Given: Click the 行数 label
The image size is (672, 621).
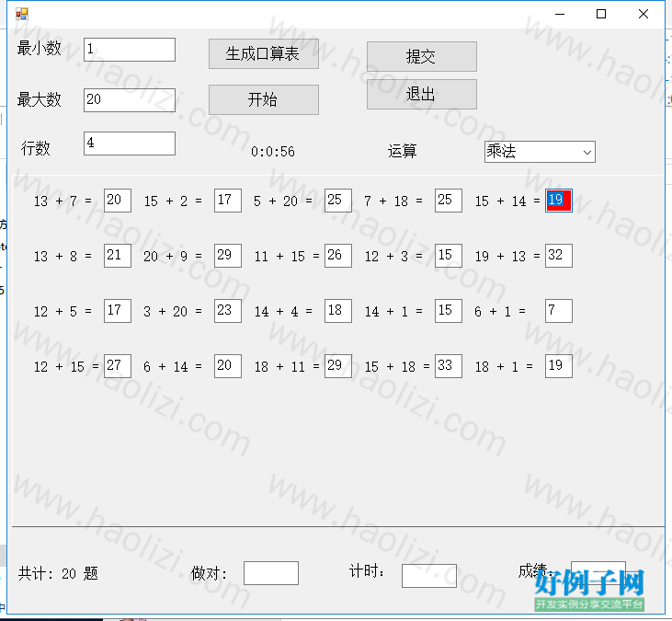Looking at the screenshot, I should [x=36, y=148].
